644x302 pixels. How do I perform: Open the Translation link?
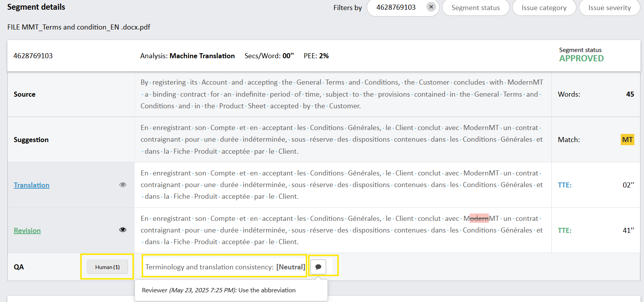tap(32, 185)
